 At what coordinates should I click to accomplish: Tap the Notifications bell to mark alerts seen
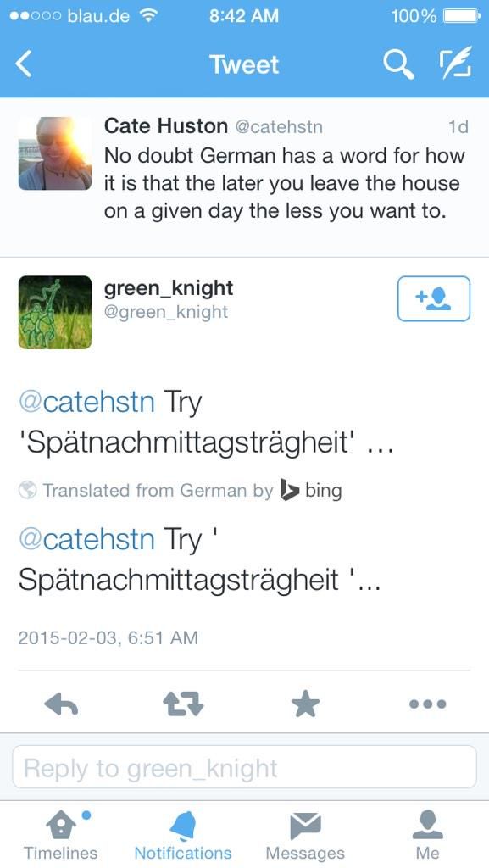click(x=183, y=821)
